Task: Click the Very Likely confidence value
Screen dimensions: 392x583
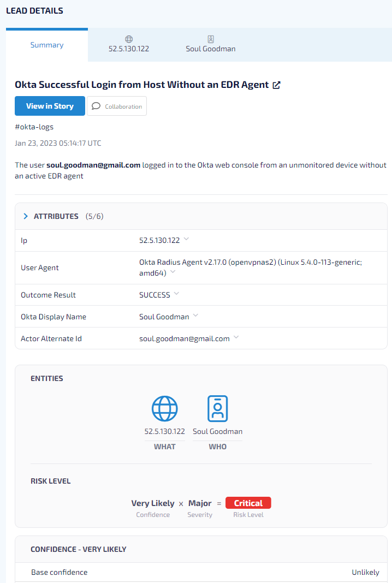Action: click(x=153, y=503)
